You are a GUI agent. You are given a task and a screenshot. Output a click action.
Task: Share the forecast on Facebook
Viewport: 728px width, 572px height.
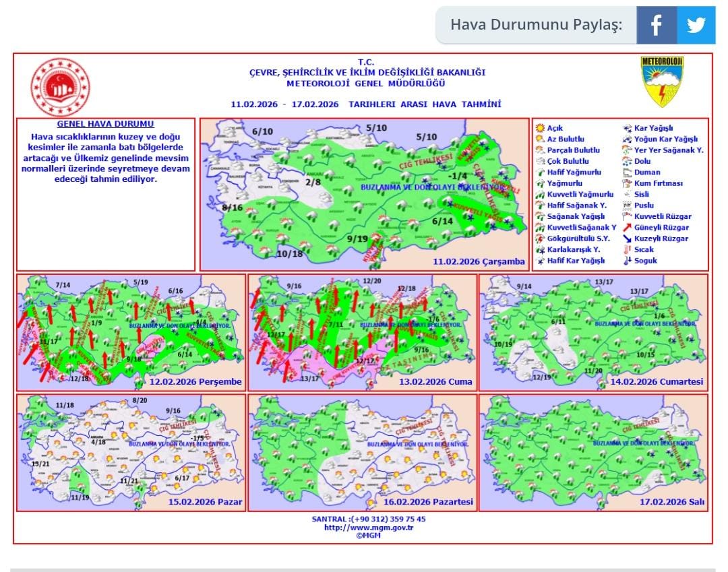click(656, 25)
